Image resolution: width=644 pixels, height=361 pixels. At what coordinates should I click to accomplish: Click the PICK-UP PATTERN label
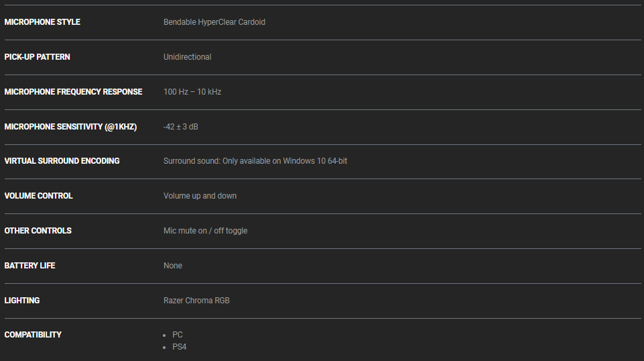coord(38,57)
